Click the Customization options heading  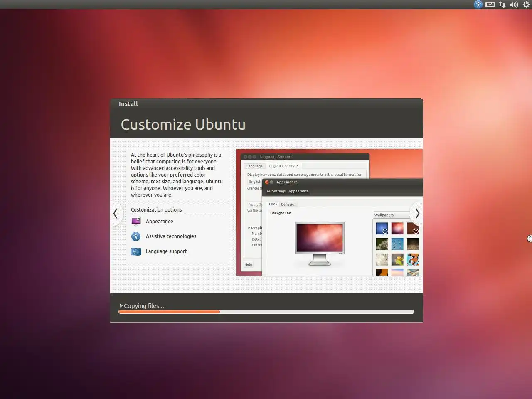click(x=156, y=210)
